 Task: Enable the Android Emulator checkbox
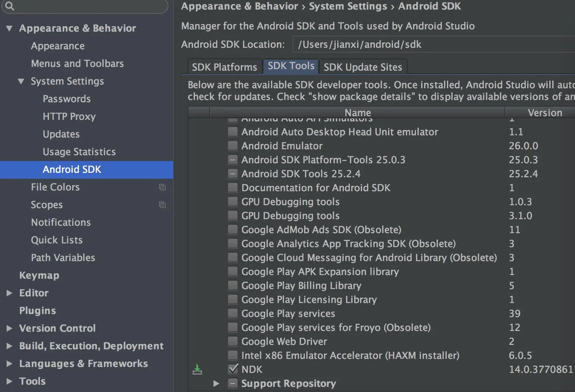[233, 146]
